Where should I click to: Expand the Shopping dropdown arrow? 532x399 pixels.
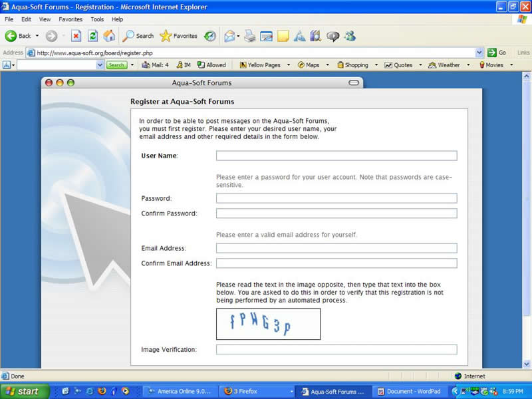point(376,65)
